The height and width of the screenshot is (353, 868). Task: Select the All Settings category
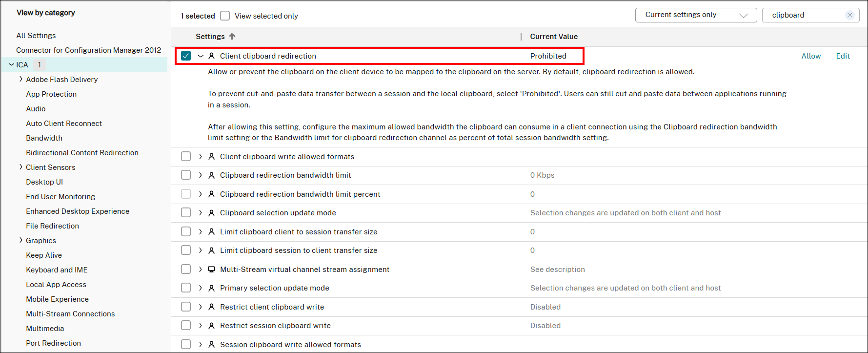36,36
